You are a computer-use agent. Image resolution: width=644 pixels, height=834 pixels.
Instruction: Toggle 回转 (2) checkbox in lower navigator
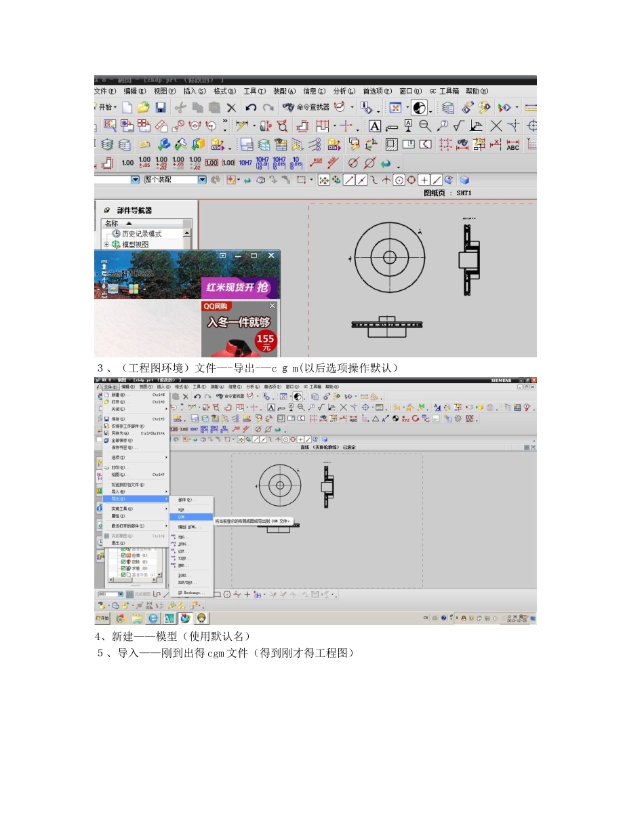[123, 561]
